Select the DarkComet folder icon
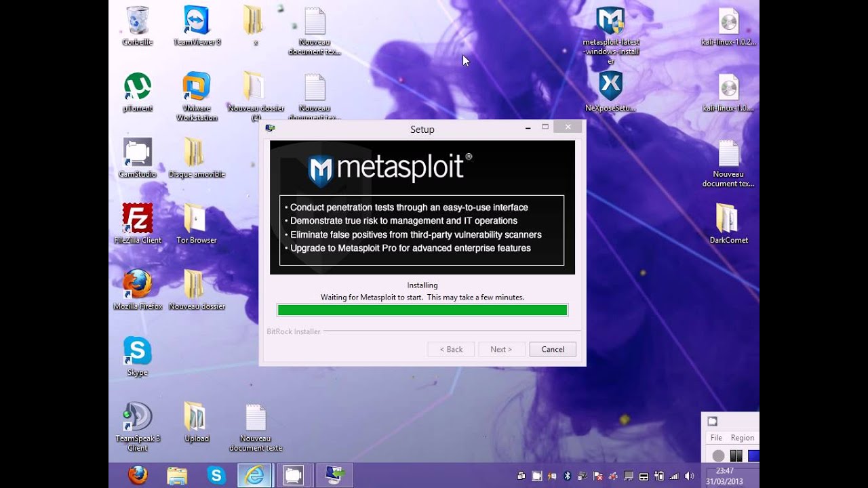This screenshot has width=868, height=488. (729, 224)
